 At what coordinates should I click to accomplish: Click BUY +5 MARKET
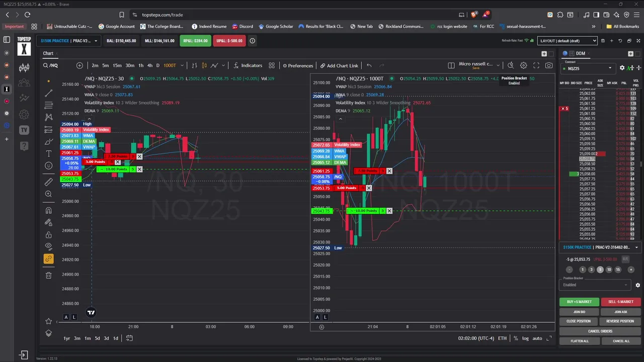(x=580, y=302)
